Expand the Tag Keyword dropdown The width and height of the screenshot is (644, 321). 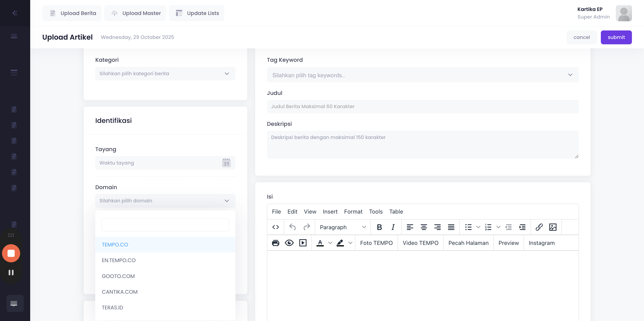pos(422,75)
